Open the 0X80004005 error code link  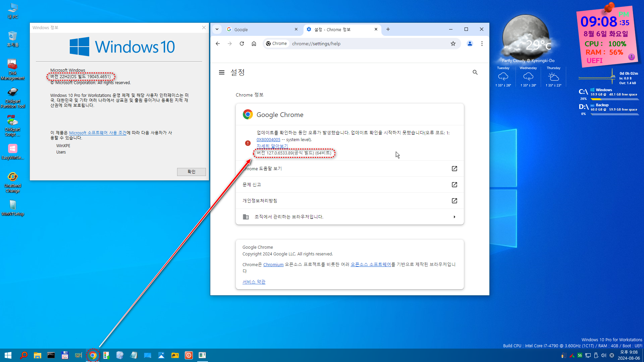(x=268, y=140)
